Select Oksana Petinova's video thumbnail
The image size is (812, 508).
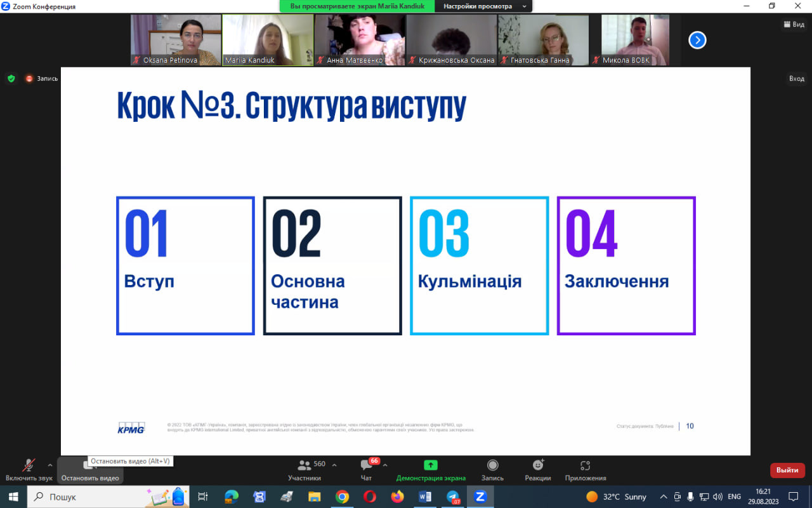176,40
